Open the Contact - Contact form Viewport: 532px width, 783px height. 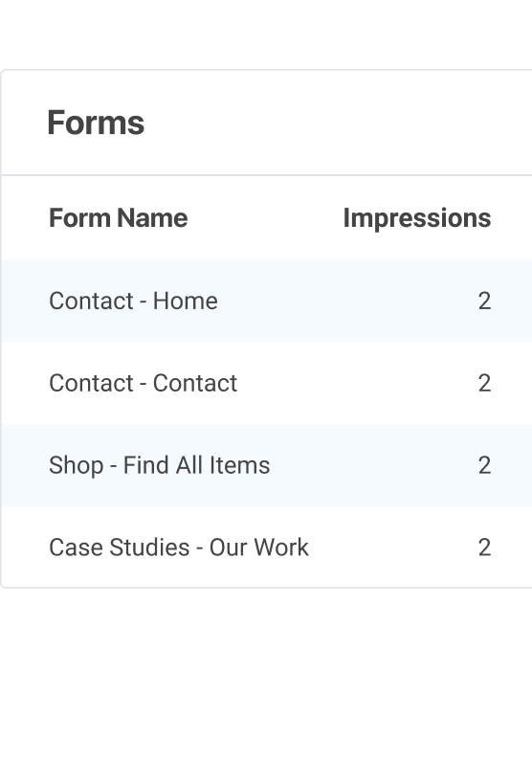pos(143,384)
